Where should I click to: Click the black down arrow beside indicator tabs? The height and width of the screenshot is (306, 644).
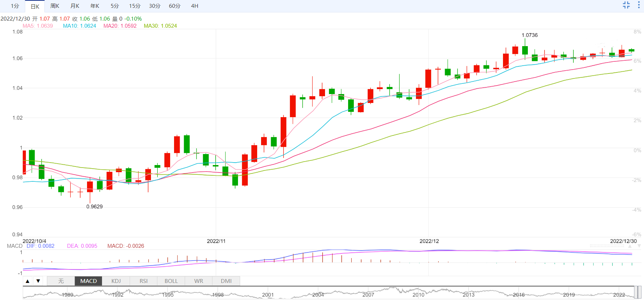click(x=38, y=281)
